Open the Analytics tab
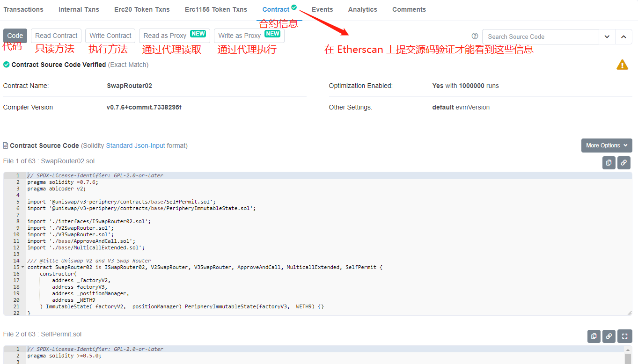Screen dimensions: 638x364 [362, 9]
